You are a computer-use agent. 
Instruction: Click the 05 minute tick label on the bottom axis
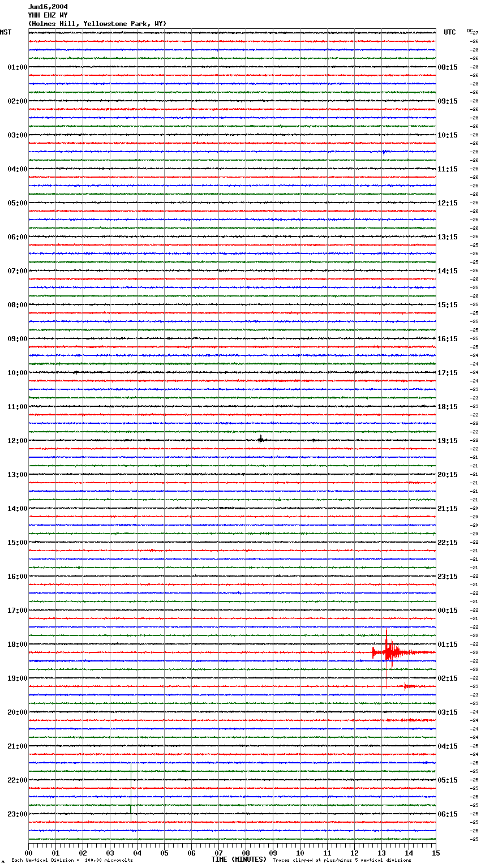(x=164, y=853)
